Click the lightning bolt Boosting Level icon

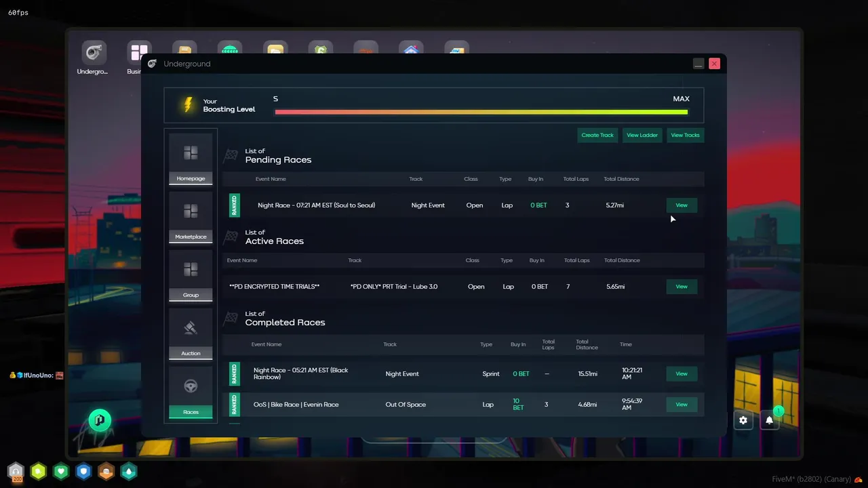point(189,105)
